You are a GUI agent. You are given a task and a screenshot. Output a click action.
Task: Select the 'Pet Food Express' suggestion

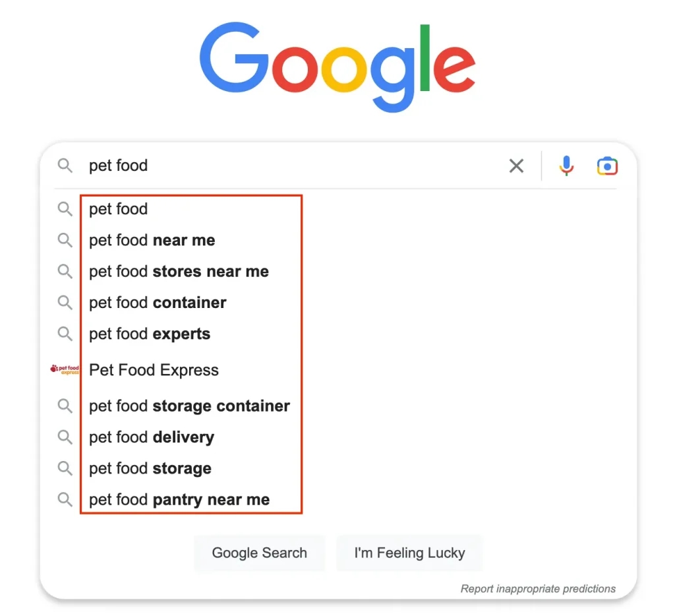pyautogui.click(x=154, y=370)
